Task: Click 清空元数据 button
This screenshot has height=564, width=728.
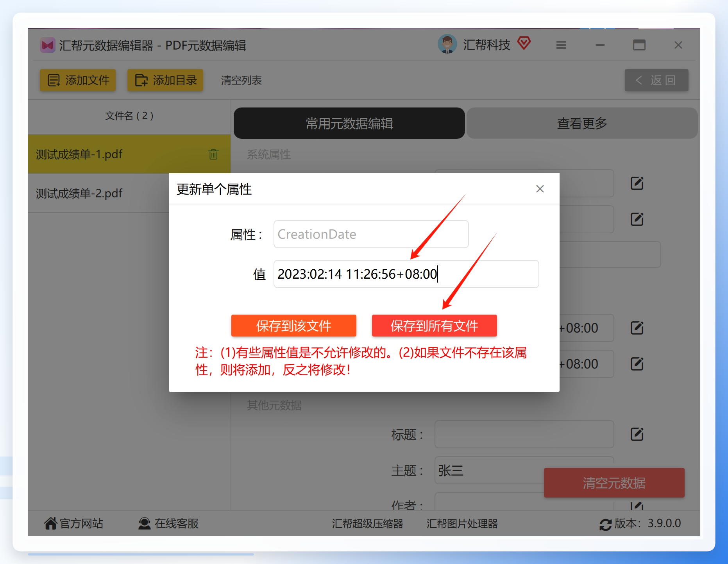Action: pos(614,483)
